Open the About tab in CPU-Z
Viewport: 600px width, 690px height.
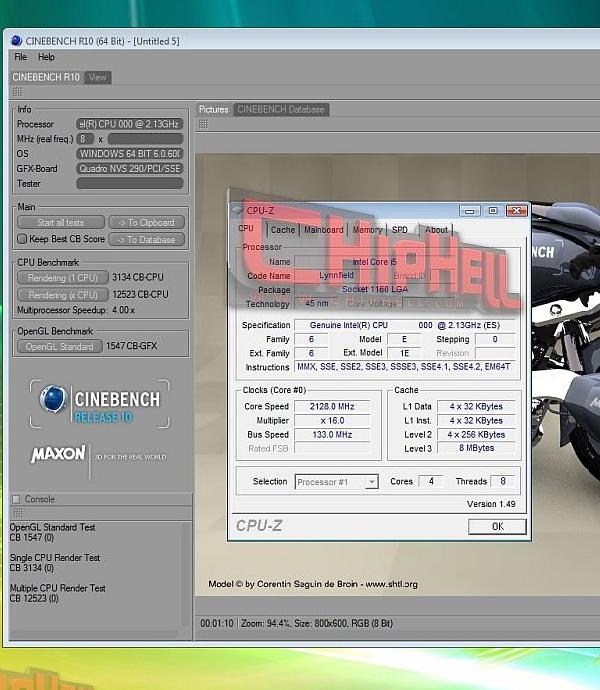pyautogui.click(x=436, y=230)
